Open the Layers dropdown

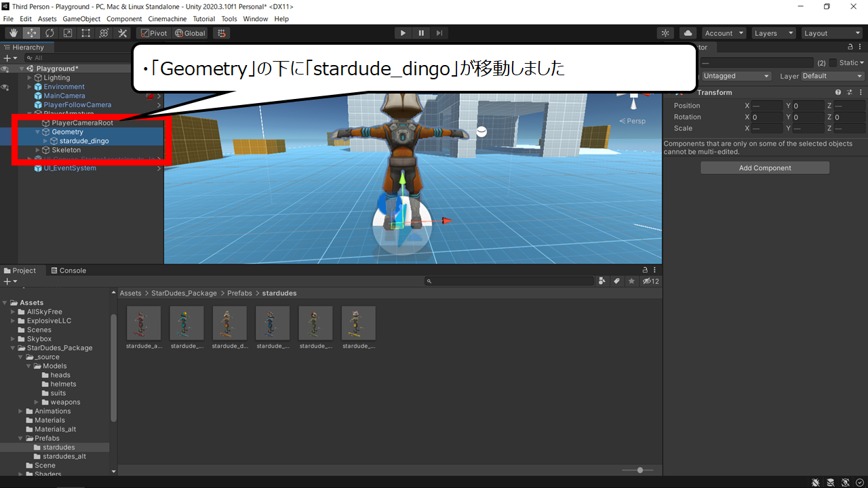tap(773, 33)
